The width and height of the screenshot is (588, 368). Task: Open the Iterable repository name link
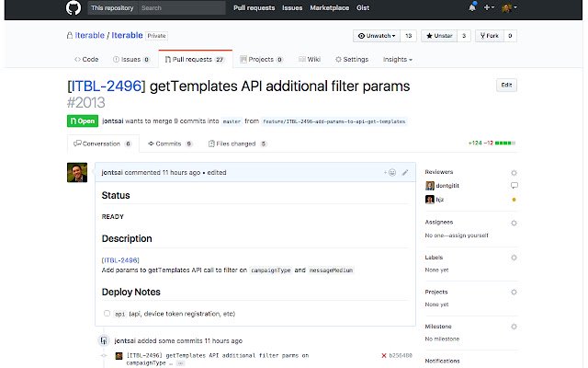[127, 35]
